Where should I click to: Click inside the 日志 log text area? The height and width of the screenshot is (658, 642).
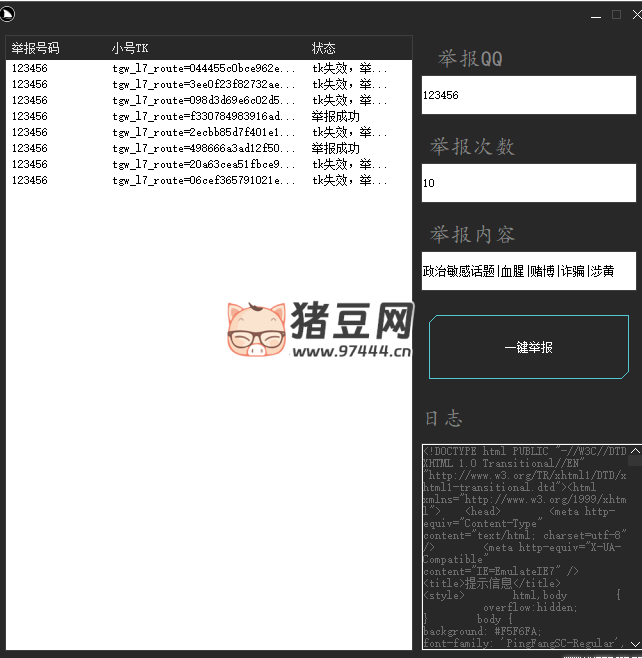(x=524, y=545)
